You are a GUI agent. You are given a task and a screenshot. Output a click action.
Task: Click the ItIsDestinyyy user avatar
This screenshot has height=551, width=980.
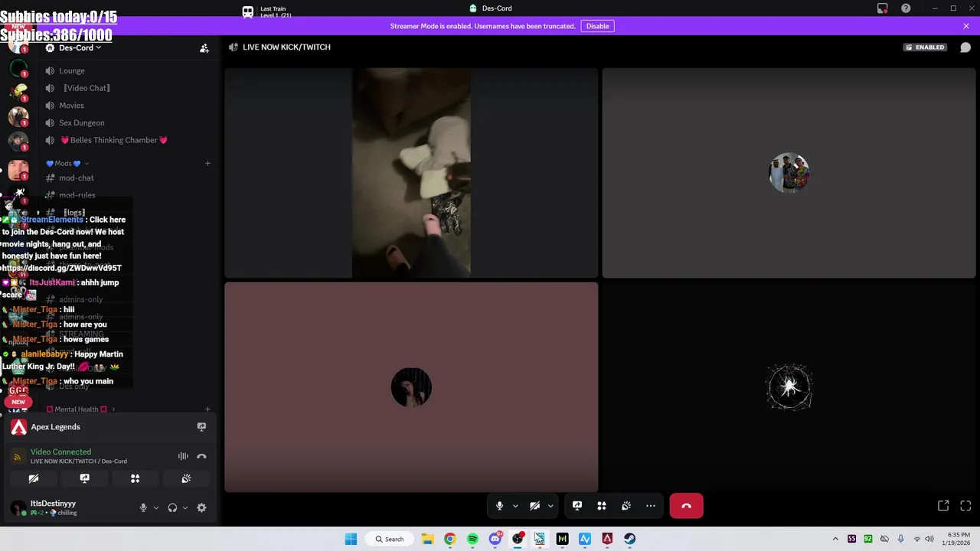pos(18,507)
